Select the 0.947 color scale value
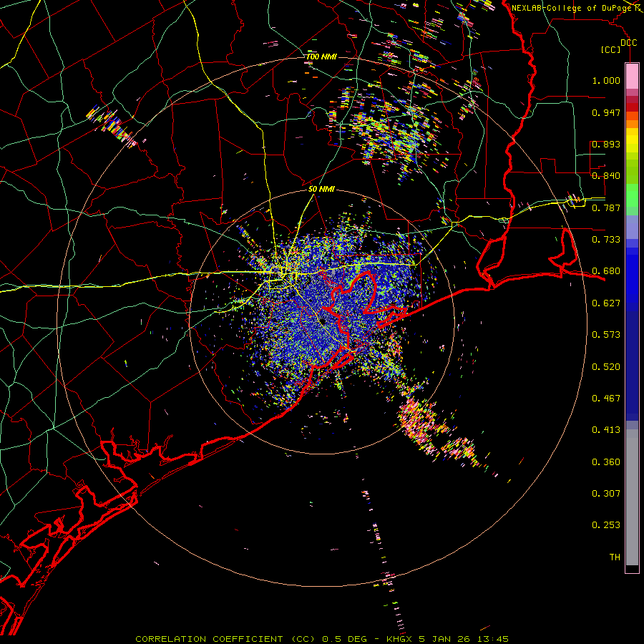This screenshot has width=644, height=644. click(x=606, y=112)
